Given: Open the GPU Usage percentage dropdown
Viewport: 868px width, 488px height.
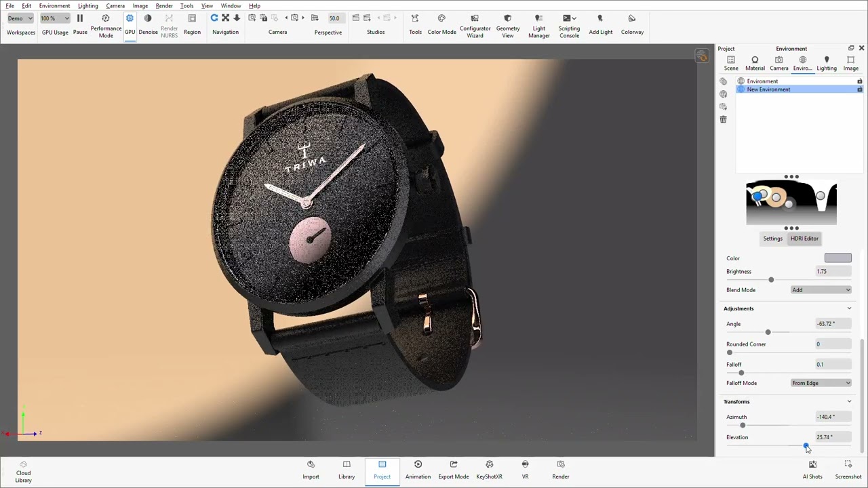Looking at the screenshot, I should (x=54, y=18).
